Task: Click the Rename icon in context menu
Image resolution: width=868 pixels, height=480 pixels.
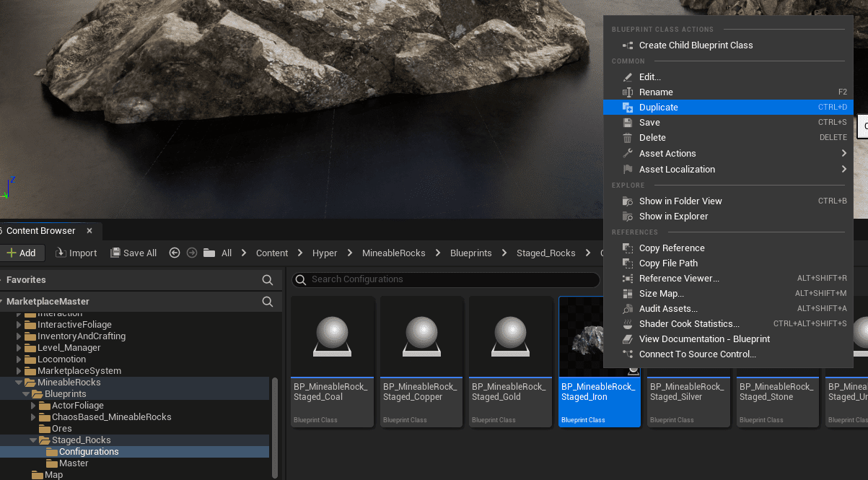Action: point(627,92)
